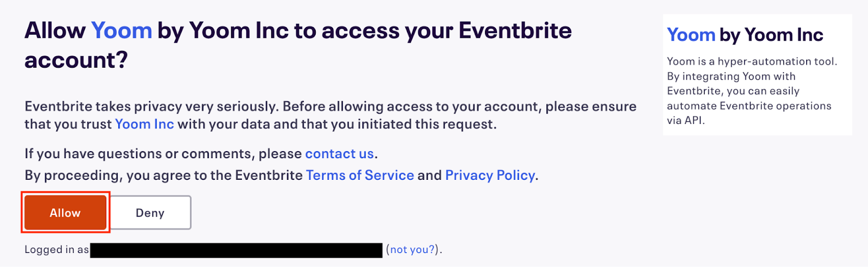
Task: Click the redacted logged-in email bar
Action: pyautogui.click(x=236, y=250)
